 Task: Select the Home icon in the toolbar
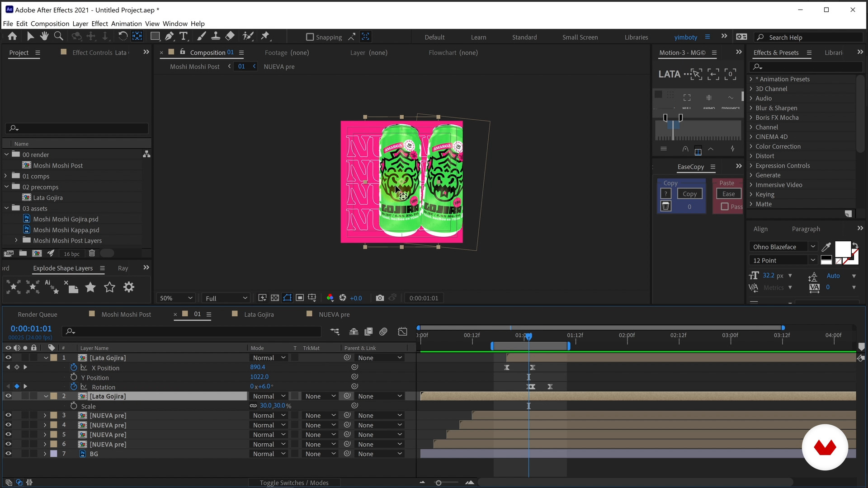pyautogui.click(x=12, y=37)
